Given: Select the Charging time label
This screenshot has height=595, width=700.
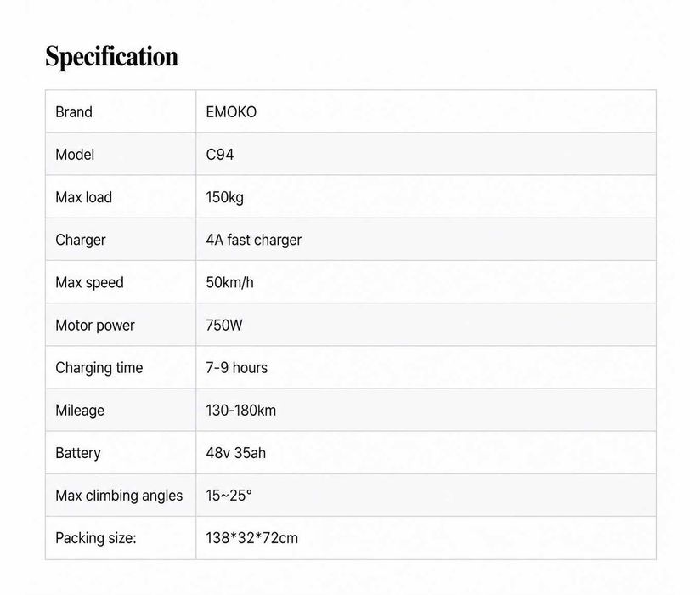Looking at the screenshot, I should pos(99,368).
